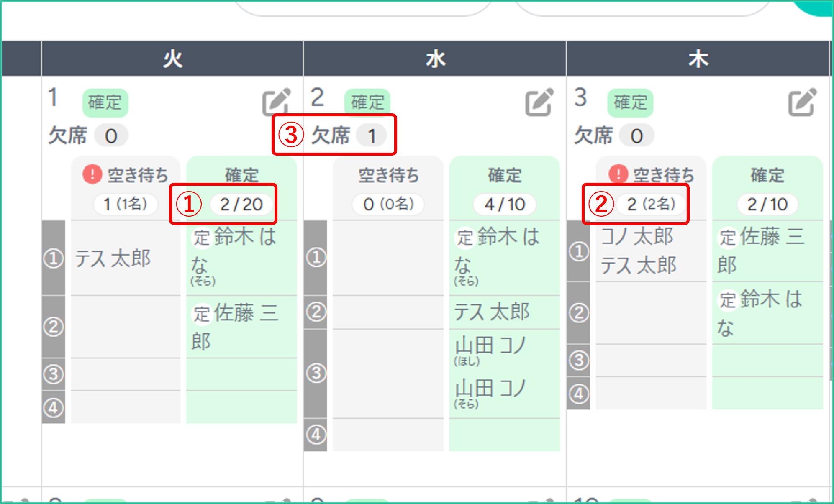Click 山田 コノ (ほし) on Wednesday

click(x=490, y=347)
